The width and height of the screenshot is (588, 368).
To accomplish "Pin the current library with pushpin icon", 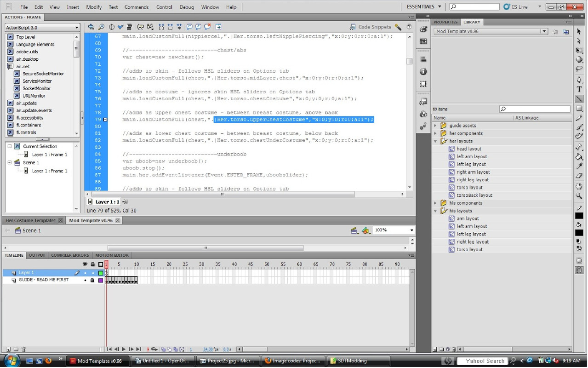I will (555, 32).
